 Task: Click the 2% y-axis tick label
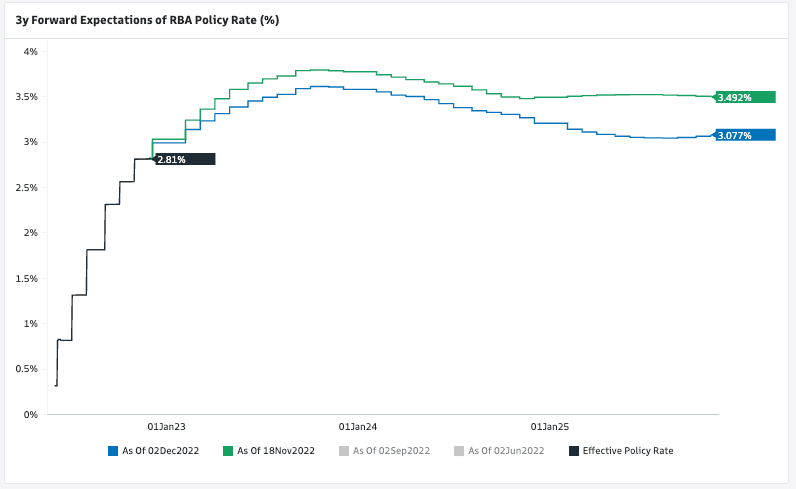coord(30,233)
